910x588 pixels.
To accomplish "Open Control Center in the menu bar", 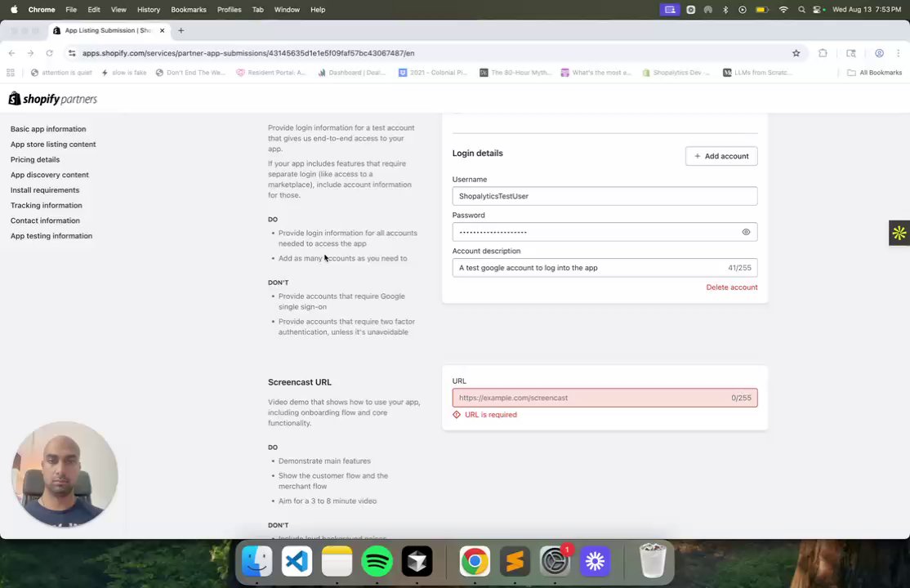I will tap(819, 9).
